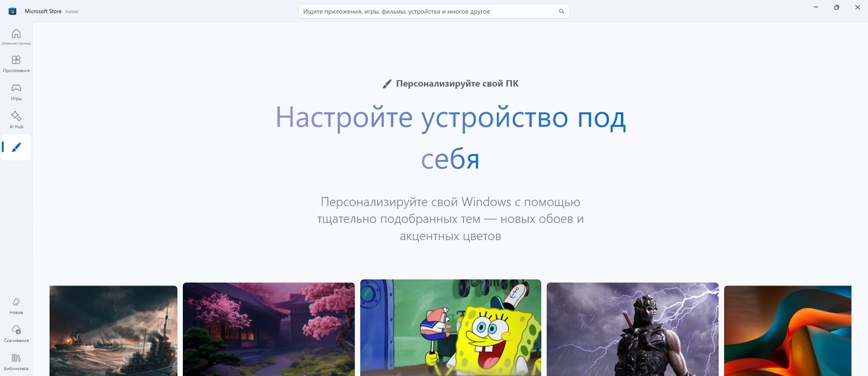Click the Microsoft Store logo icon
The width and height of the screenshot is (868, 376).
click(12, 11)
